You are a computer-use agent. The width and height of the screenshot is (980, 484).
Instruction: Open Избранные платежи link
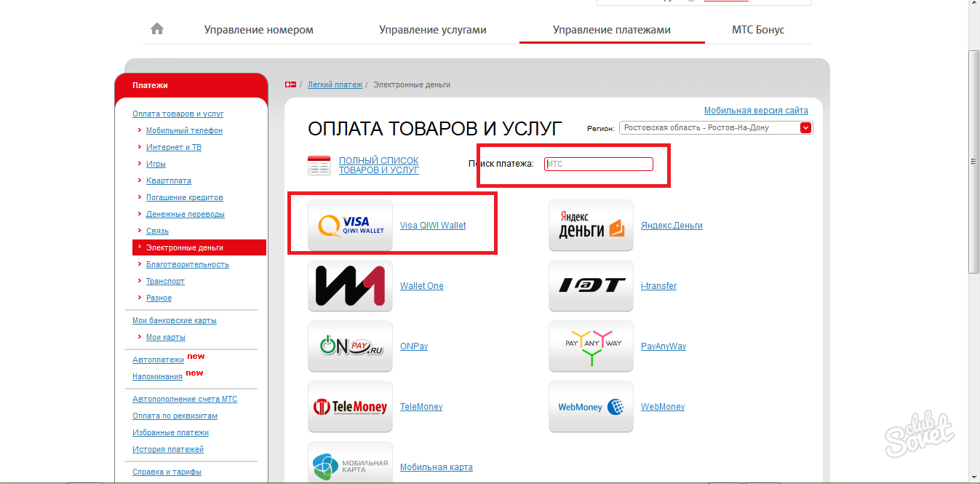click(170, 432)
